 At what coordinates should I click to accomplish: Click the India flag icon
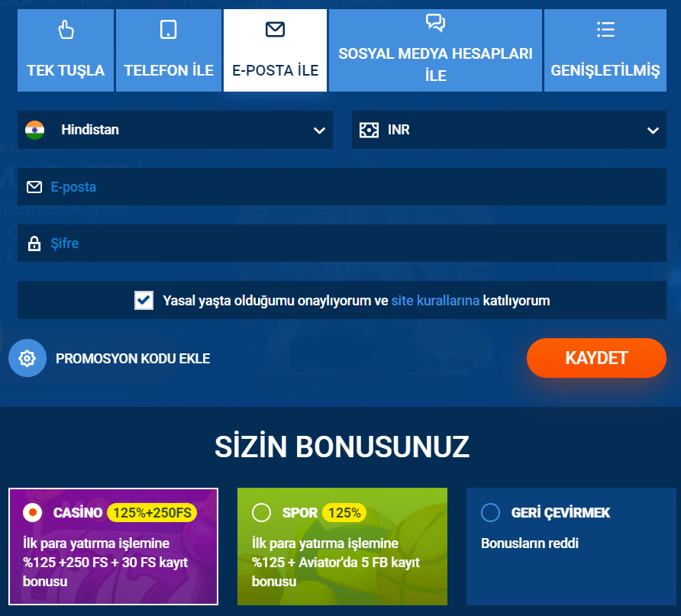(35, 130)
